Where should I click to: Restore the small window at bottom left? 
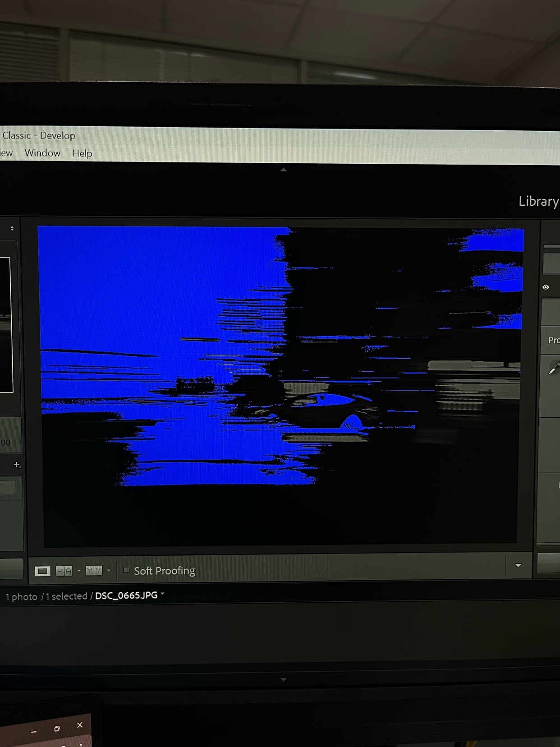pyautogui.click(x=57, y=729)
